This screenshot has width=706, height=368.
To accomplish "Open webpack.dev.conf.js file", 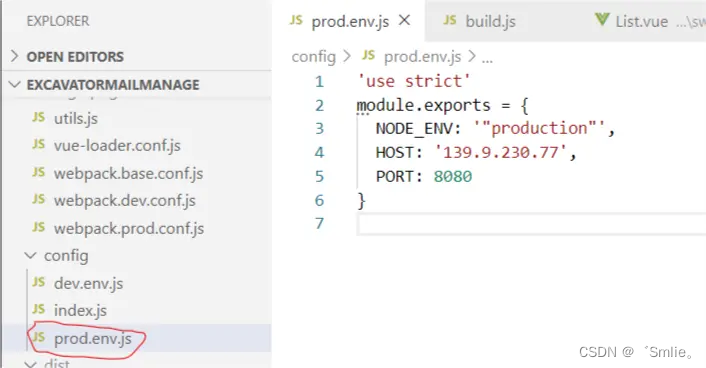I will tap(125, 200).
